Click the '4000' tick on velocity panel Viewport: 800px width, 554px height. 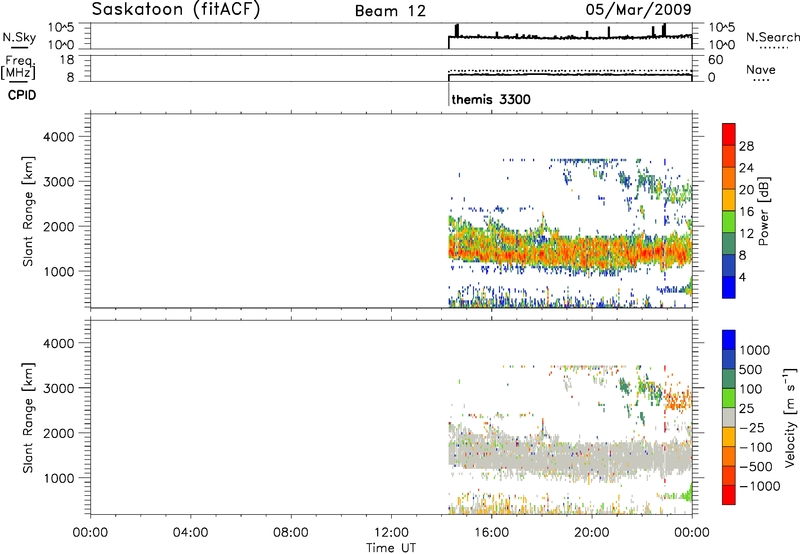click(x=59, y=343)
